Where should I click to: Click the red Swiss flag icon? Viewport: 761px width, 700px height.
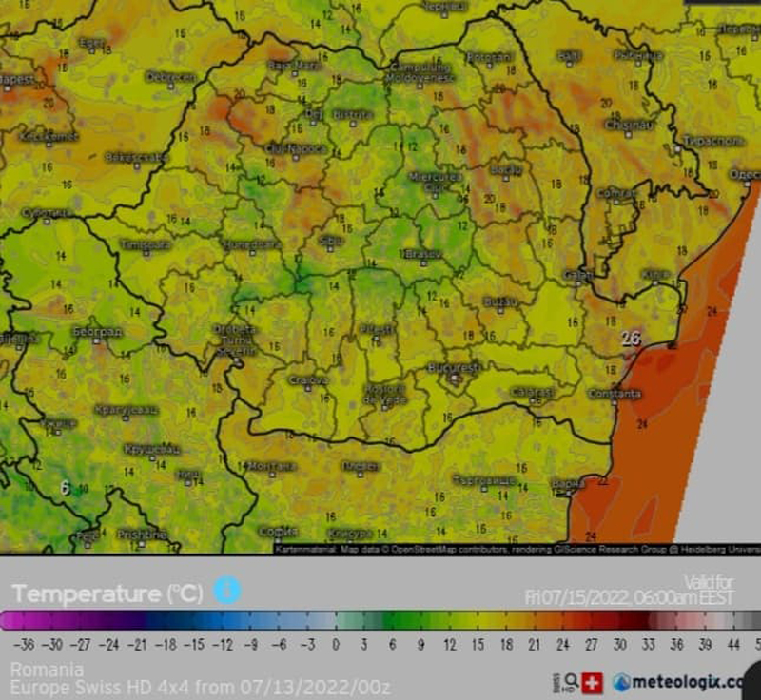(x=593, y=682)
